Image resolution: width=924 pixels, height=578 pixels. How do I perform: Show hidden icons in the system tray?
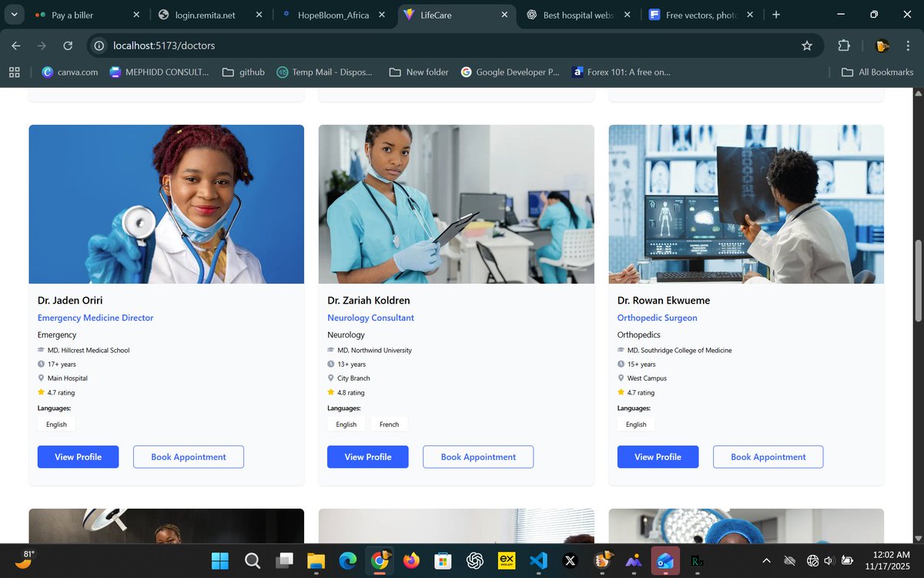pyautogui.click(x=767, y=560)
